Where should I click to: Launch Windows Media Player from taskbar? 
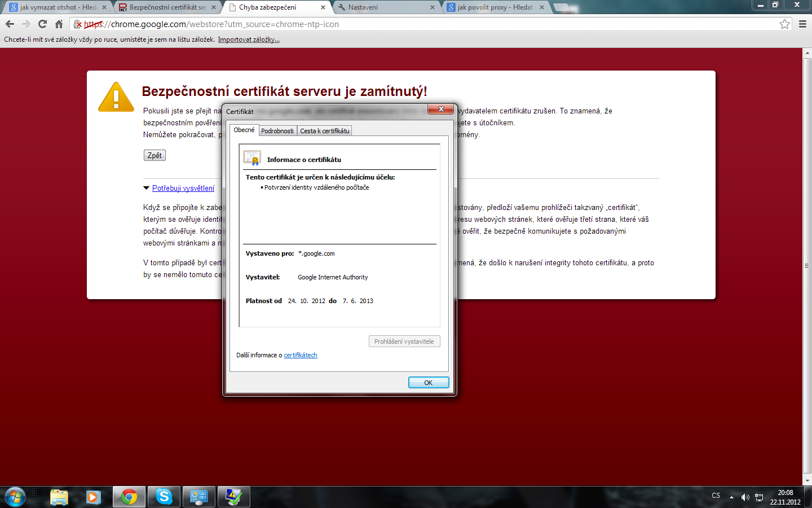(94, 497)
